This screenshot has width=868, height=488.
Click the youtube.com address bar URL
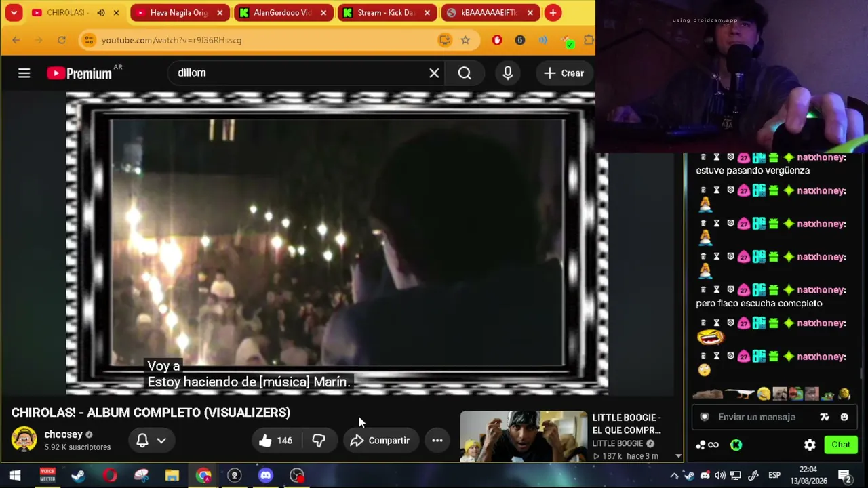[172, 40]
